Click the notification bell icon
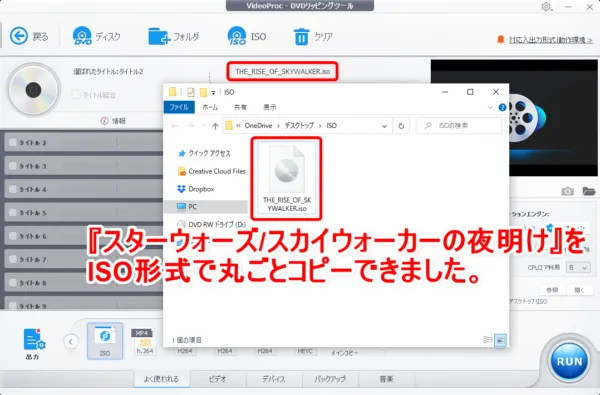Viewport: 600px width, 395px height. (x=501, y=39)
